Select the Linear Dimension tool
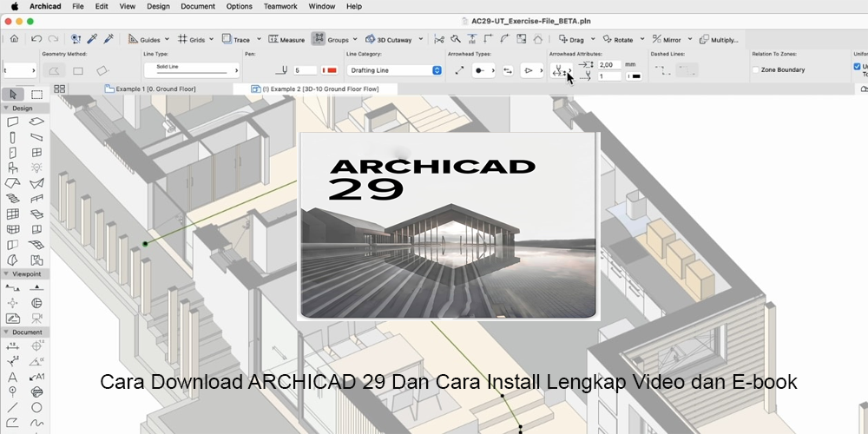 click(x=13, y=346)
